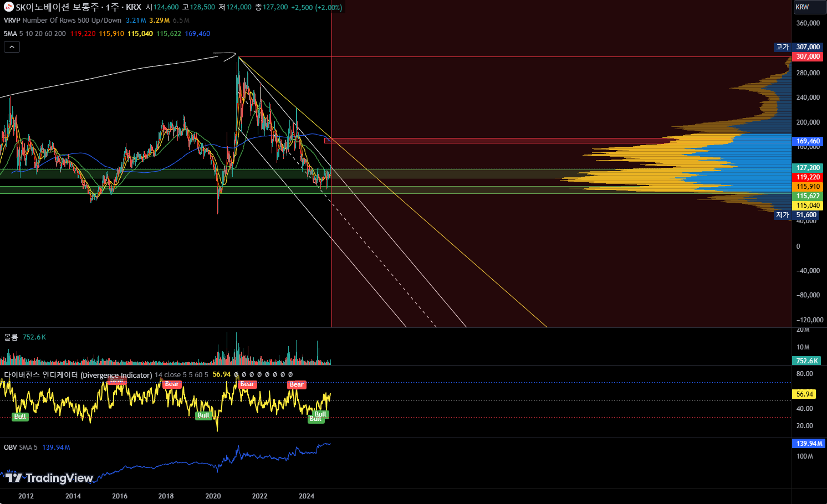Click the 2020 year label on time axis

pos(213,496)
